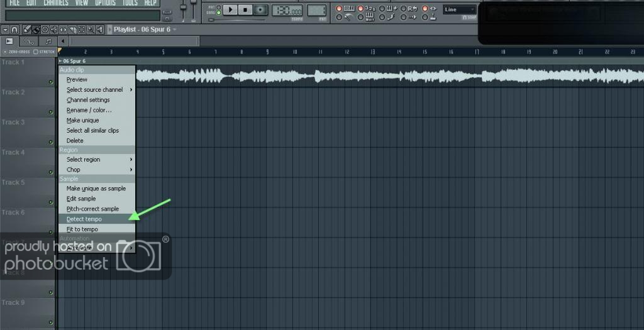Click the stop button
The width and height of the screenshot is (644, 330).
[245, 9]
